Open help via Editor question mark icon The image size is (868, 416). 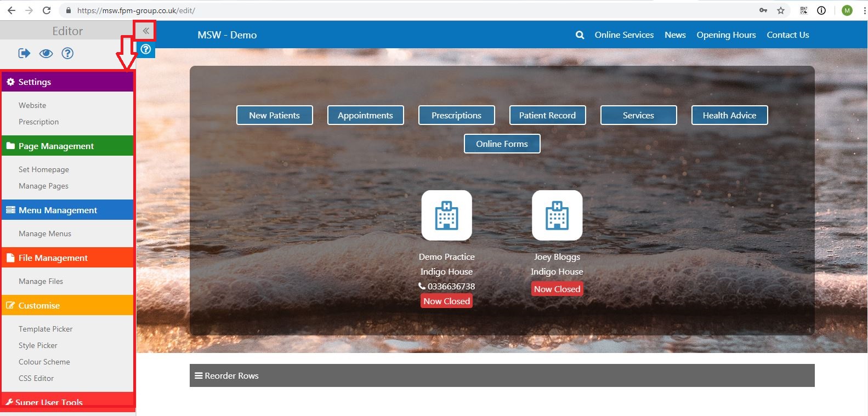pos(67,53)
